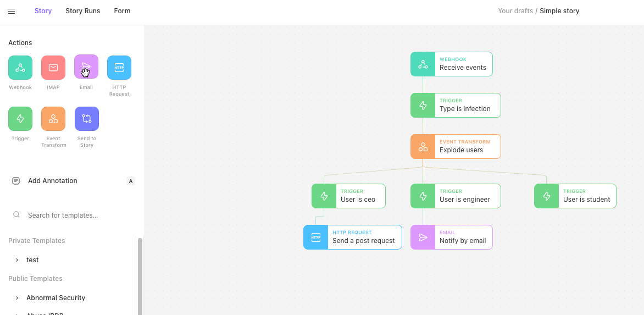Click the Public Templates heading
644x315 pixels.
click(35, 279)
